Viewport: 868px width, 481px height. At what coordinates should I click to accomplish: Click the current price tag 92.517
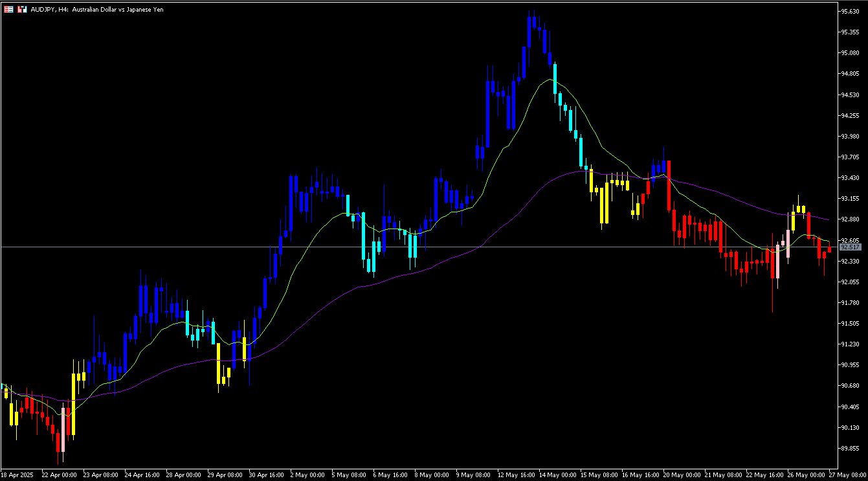(848, 247)
